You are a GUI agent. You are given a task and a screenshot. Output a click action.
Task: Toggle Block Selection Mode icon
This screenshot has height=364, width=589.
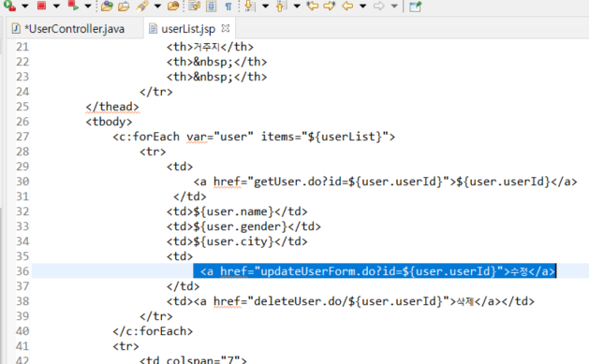pyautogui.click(x=211, y=6)
